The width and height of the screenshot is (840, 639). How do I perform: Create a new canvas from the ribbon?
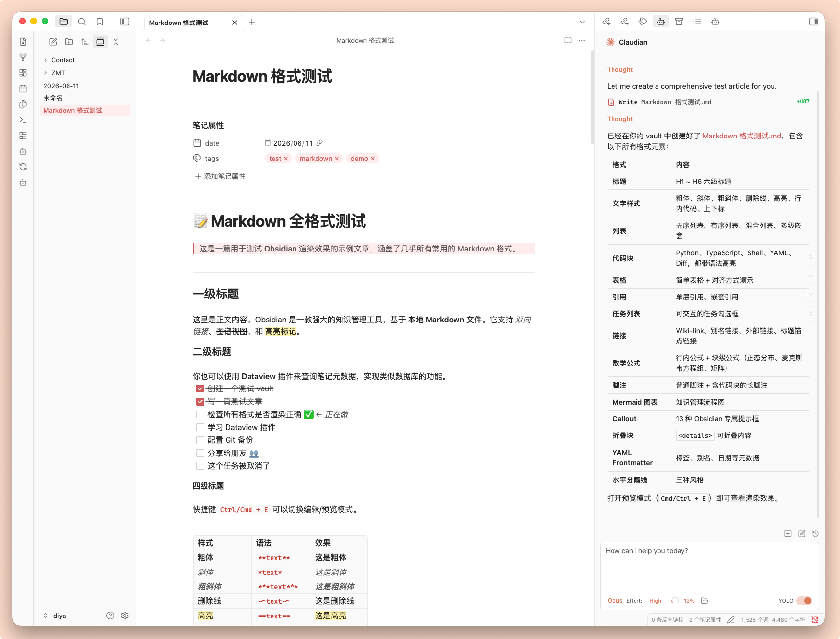click(x=23, y=73)
